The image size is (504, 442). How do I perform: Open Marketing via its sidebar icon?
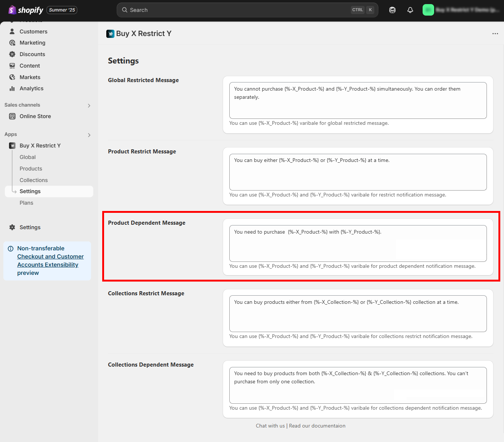(12, 43)
